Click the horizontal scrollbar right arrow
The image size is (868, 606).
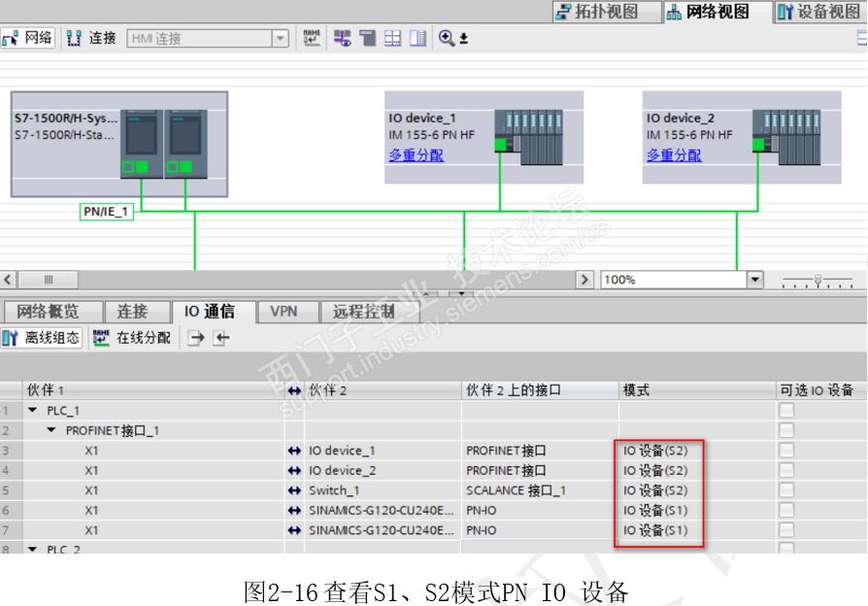[x=584, y=279]
